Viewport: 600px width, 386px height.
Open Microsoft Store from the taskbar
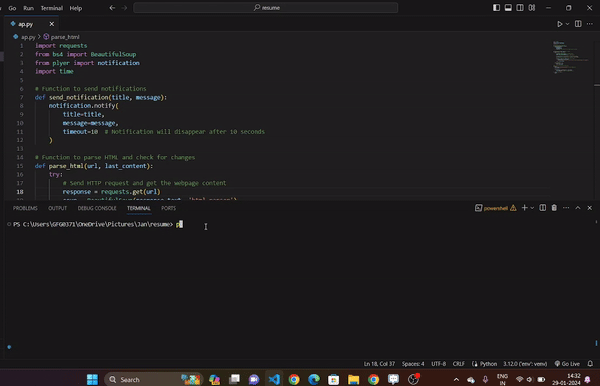tap(334, 379)
